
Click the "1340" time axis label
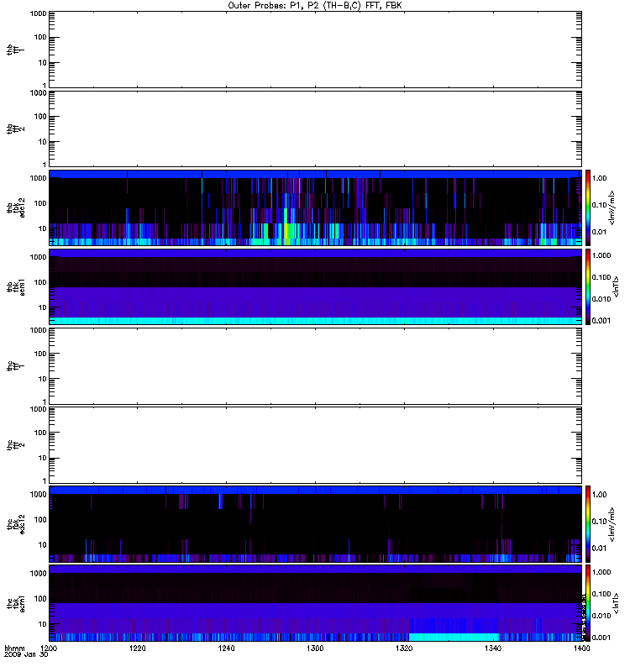(493, 648)
